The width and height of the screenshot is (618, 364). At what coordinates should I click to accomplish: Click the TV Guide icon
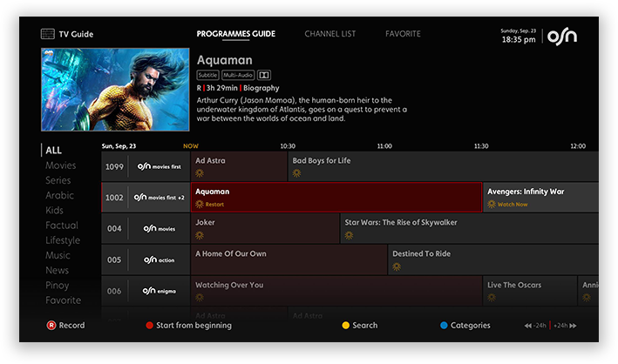pyautogui.click(x=47, y=34)
